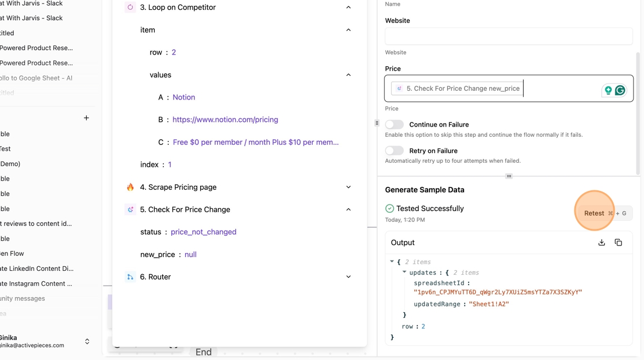Click the copy output icon
The width and height of the screenshot is (644, 360).
[x=618, y=243]
